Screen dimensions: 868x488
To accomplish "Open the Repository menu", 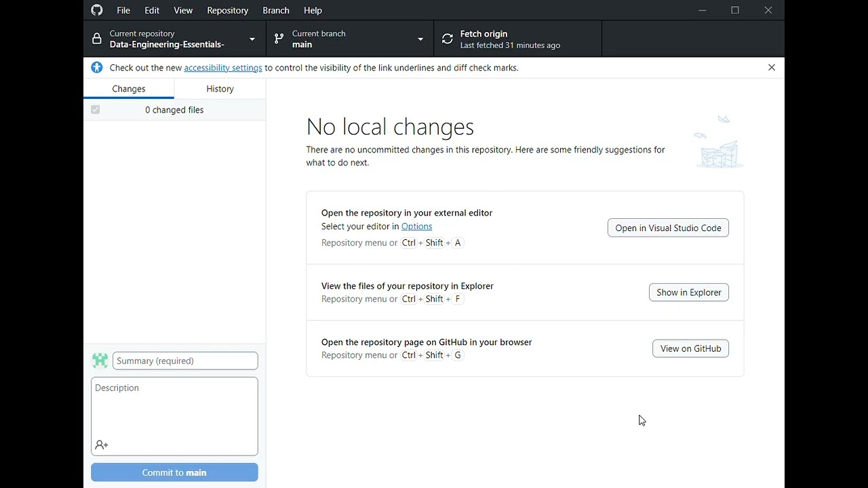I will pos(227,10).
